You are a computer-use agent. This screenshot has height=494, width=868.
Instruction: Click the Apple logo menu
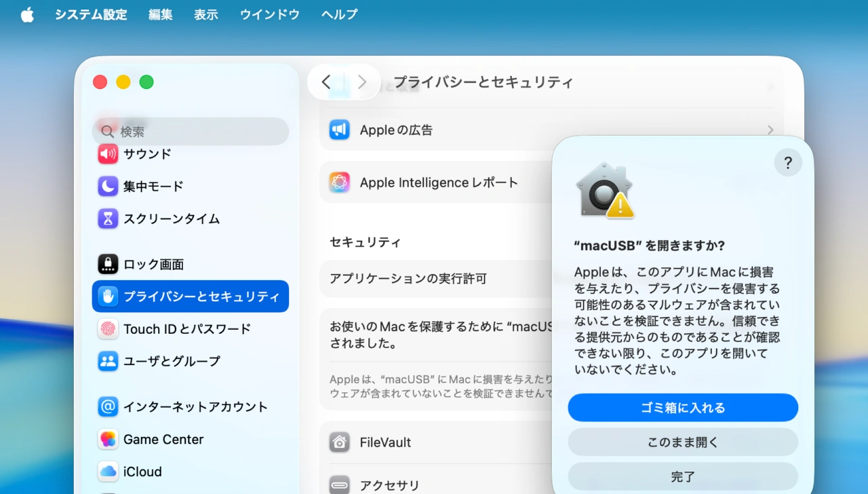coord(27,14)
